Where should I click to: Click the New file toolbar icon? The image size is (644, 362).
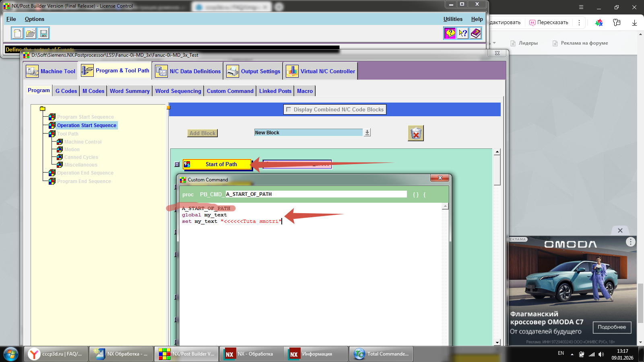(17, 33)
